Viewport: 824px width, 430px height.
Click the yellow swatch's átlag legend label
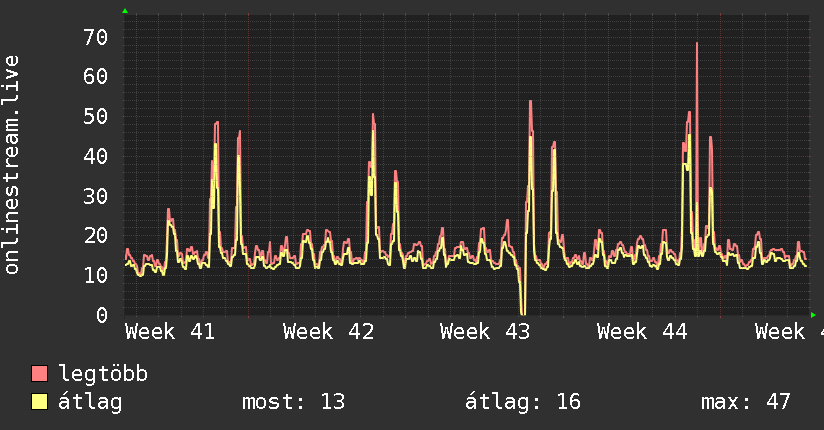pos(90,402)
